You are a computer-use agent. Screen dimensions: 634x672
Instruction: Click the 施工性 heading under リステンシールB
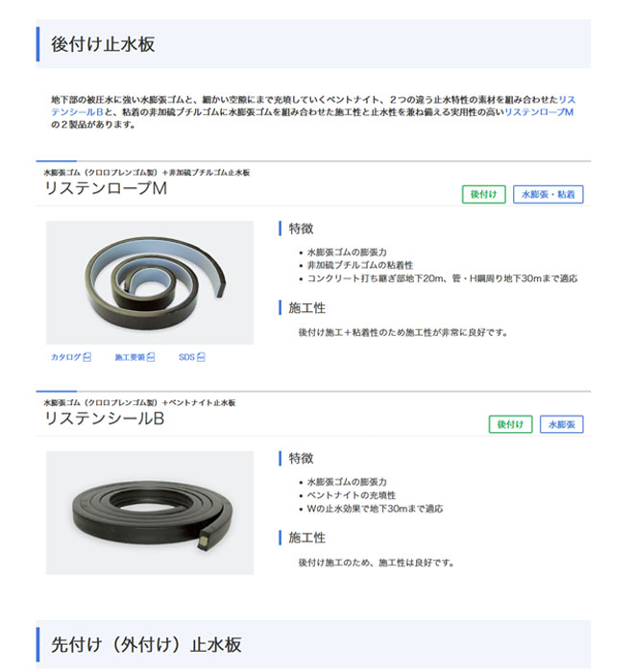pos(306,538)
